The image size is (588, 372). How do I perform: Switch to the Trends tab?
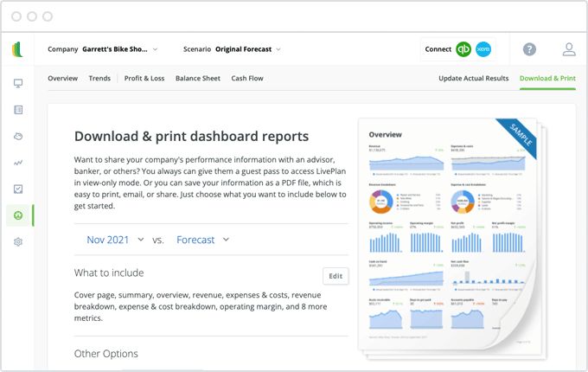[99, 79]
